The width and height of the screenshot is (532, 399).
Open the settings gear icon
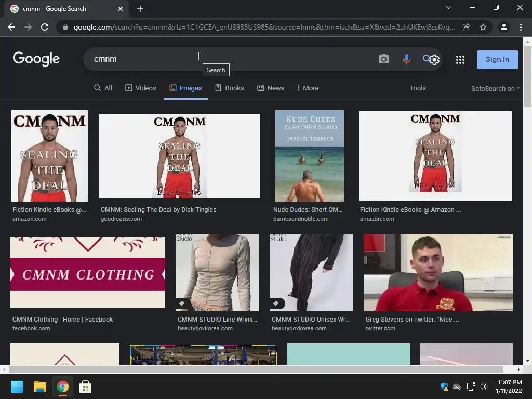pos(435,60)
